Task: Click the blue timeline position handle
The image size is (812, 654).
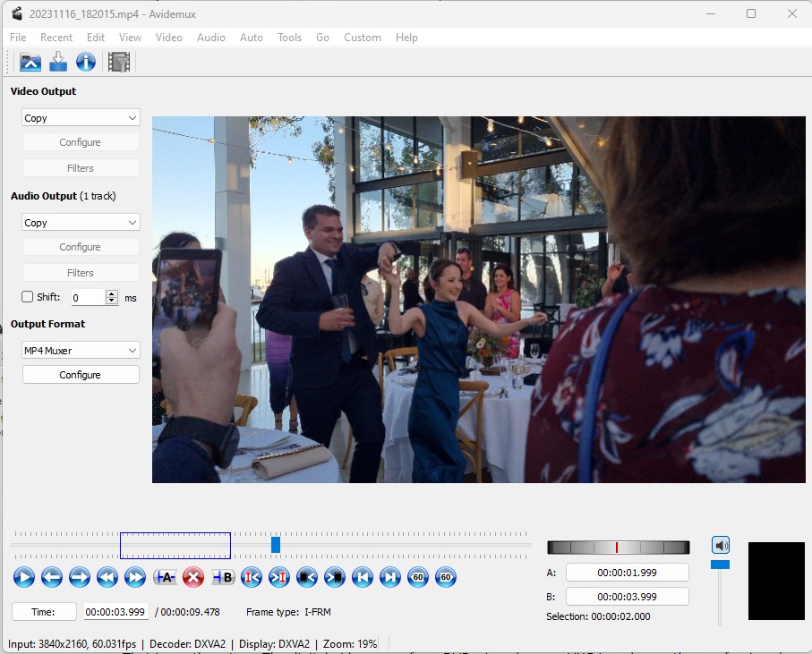Action: point(276,544)
